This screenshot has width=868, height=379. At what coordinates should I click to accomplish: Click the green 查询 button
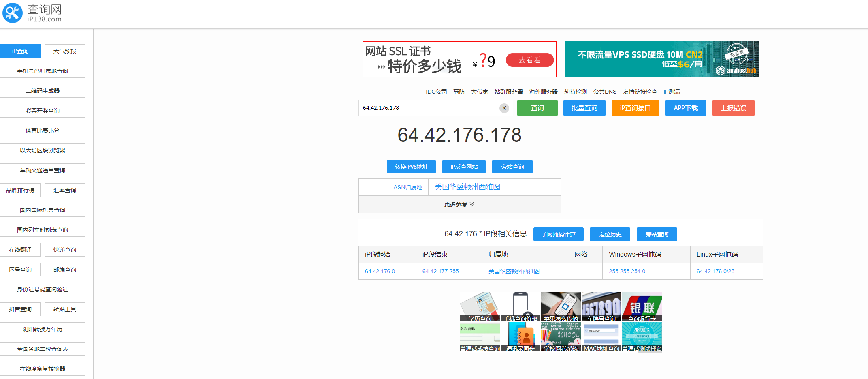click(x=537, y=108)
